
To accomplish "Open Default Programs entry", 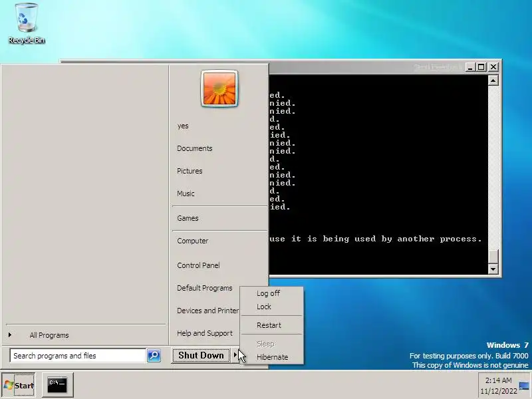I will tap(205, 288).
